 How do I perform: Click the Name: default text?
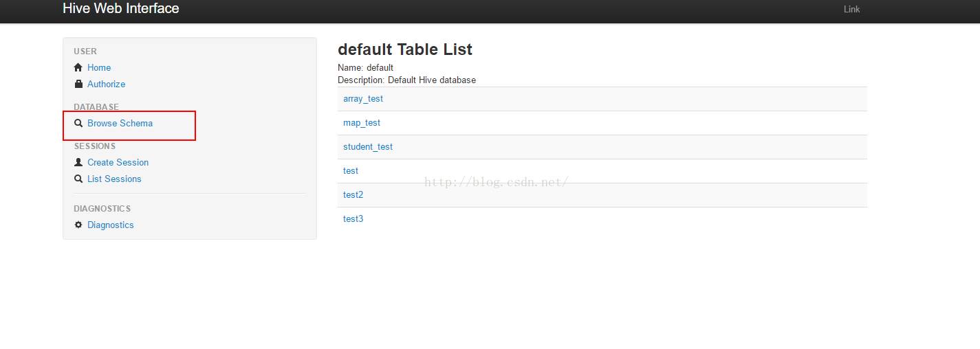coord(365,67)
